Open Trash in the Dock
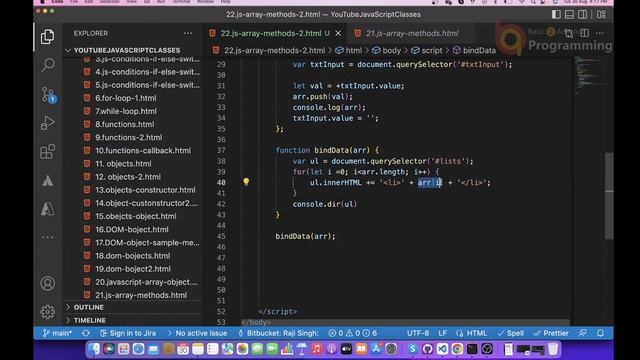This screenshot has height=360, width=640. (x=553, y=349)
